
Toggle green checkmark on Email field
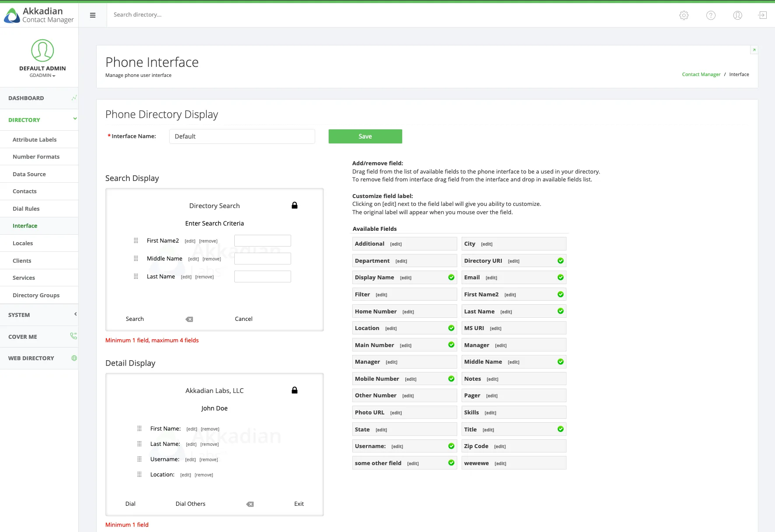[560, 278]
